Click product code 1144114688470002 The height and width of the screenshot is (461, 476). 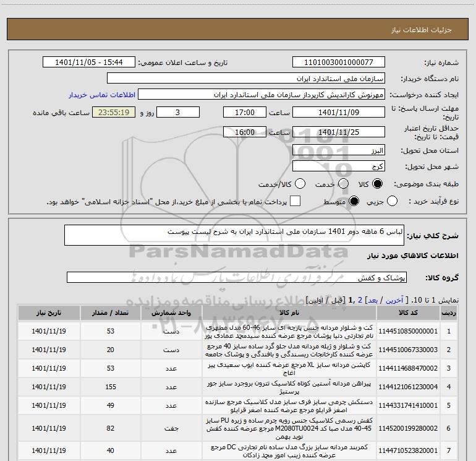408,368
